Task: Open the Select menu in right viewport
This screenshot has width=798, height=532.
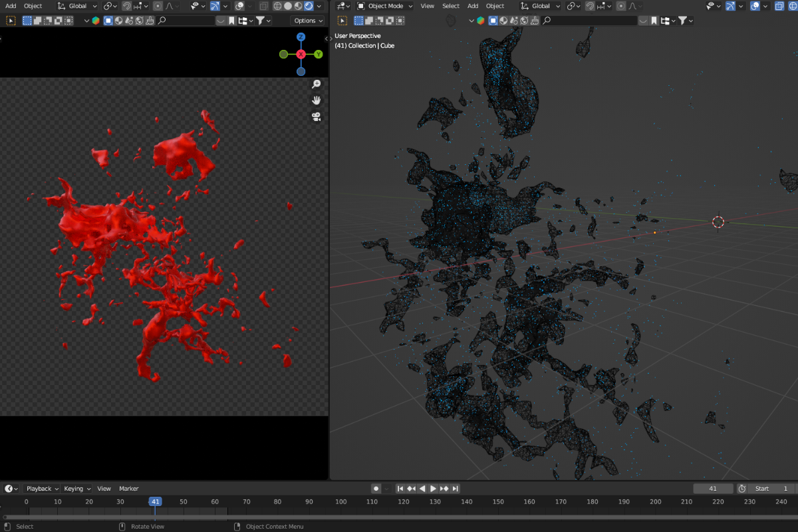Action: pos(451,6)
